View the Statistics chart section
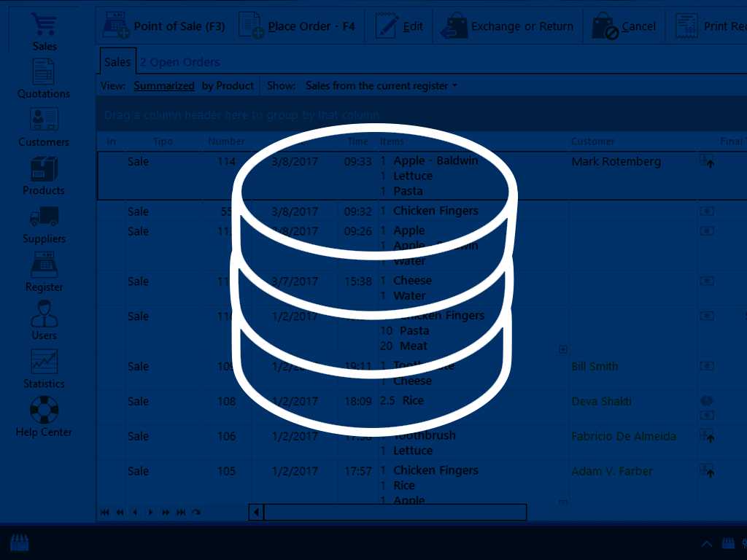Screen dimensions: 747x560 tap(44, 368)
